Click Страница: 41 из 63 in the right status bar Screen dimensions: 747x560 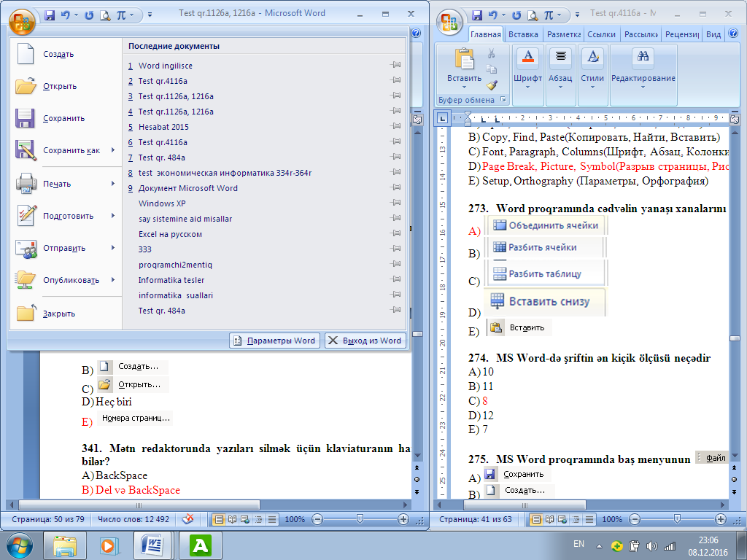476,519
